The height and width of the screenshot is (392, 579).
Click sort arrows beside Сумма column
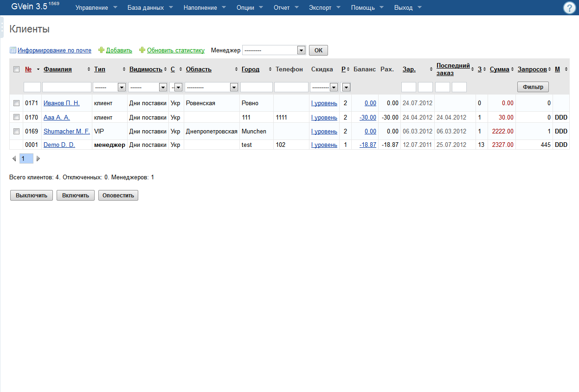513,70
